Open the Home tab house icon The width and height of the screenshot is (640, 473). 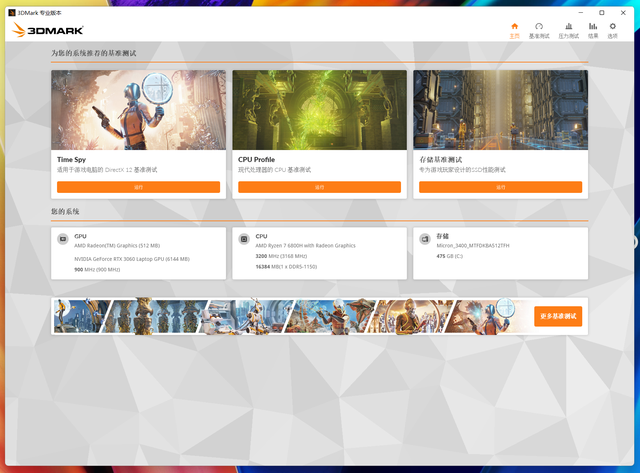(x=514, y=27)
